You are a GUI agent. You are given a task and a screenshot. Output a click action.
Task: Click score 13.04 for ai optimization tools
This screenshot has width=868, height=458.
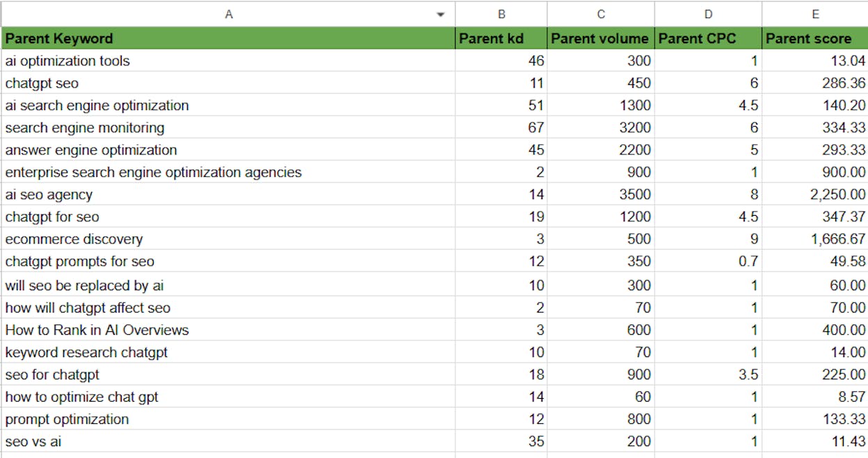[x=815, y=61]
